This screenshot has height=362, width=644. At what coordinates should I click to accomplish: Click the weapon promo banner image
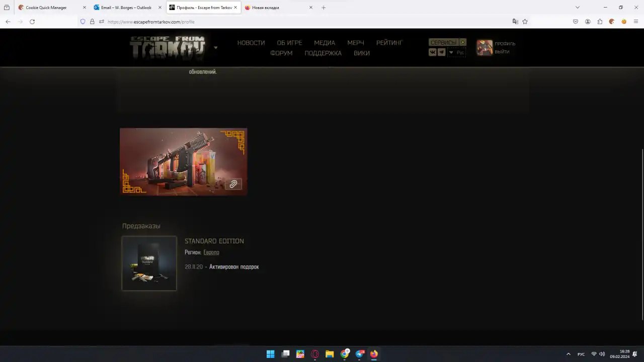(x=184, y=161)
